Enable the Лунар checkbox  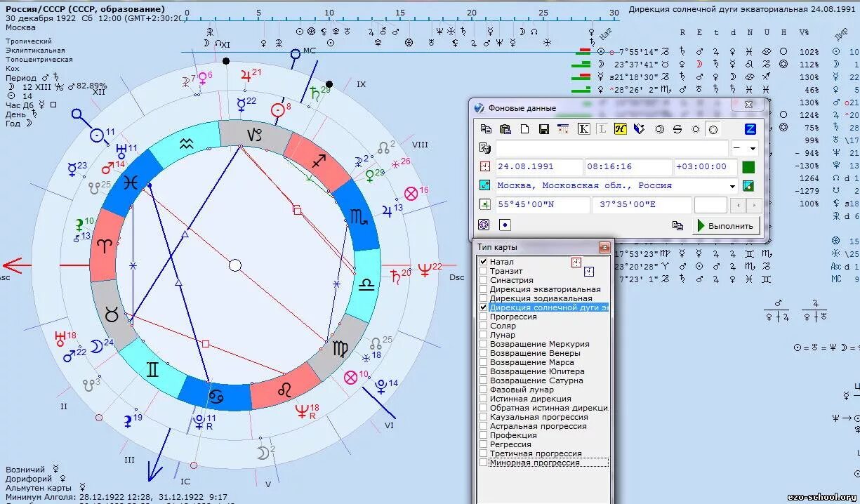tap(483, 335)
